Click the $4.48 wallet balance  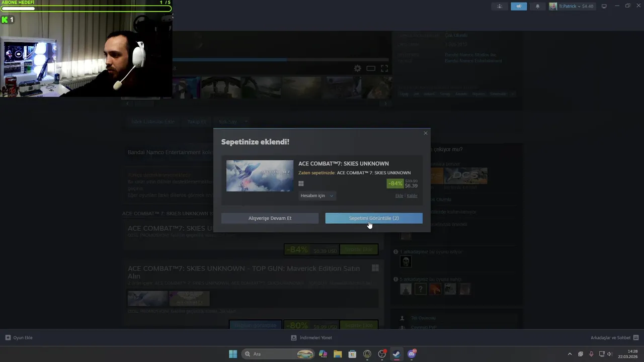(588, 6)
